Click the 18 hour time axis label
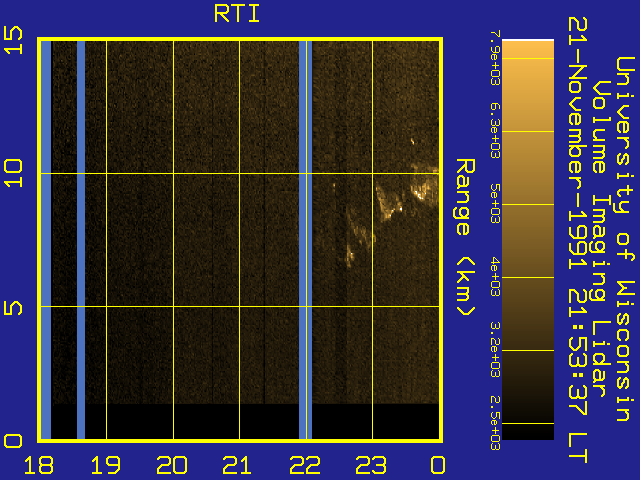Viewport: 640px width, 480px height. point(39,465)
